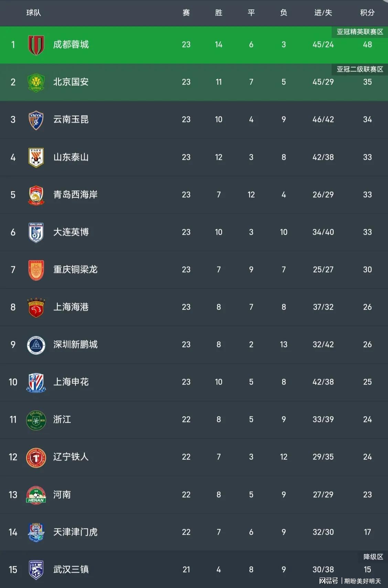Tap the 上海海港 red crest
388x588 pixels.
point(36,308)
